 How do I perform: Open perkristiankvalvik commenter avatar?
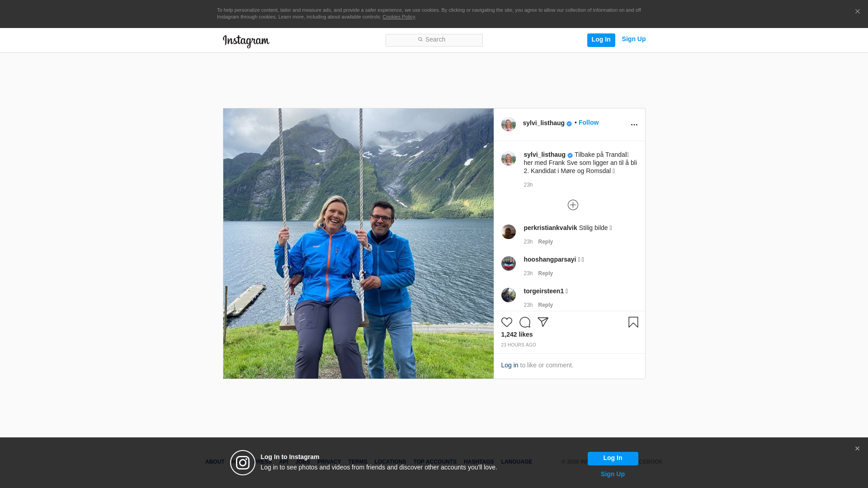coord(508,232)
